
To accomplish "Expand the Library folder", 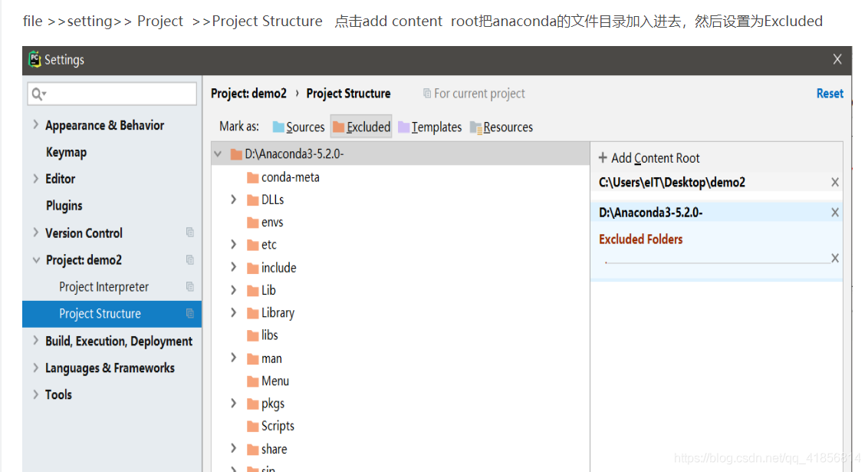I will [x=234, y=312].
